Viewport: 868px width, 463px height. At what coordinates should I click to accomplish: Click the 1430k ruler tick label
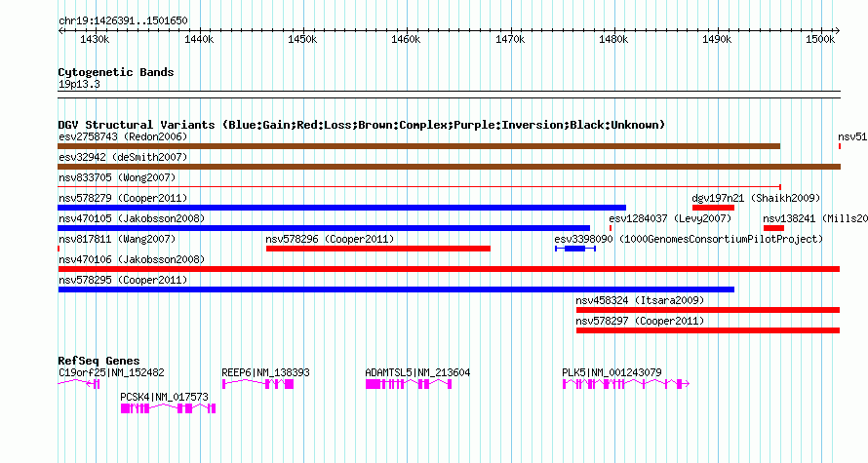95,39
